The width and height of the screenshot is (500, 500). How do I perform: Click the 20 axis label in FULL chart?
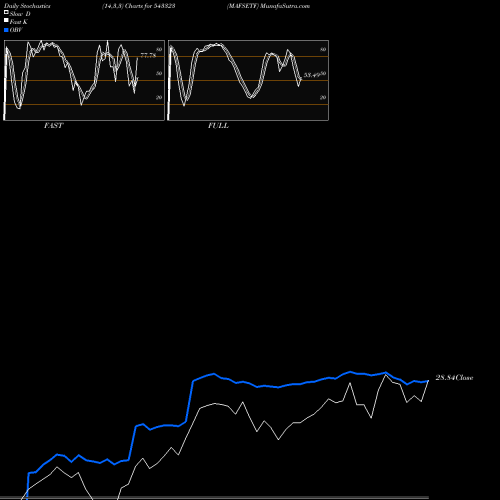323,98
